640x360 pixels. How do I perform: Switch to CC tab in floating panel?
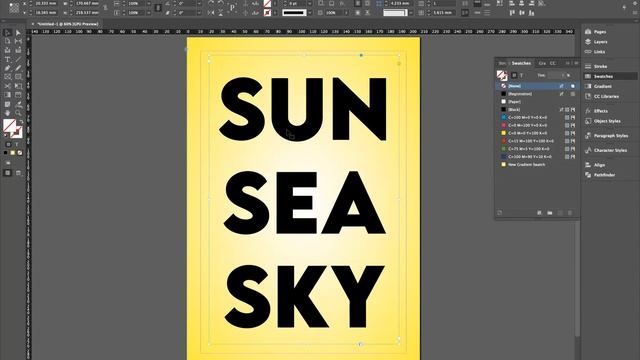coord(553,63)
